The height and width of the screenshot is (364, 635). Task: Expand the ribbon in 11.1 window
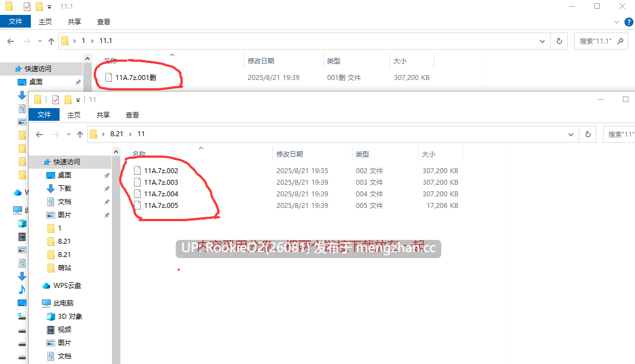pos(617,22)
